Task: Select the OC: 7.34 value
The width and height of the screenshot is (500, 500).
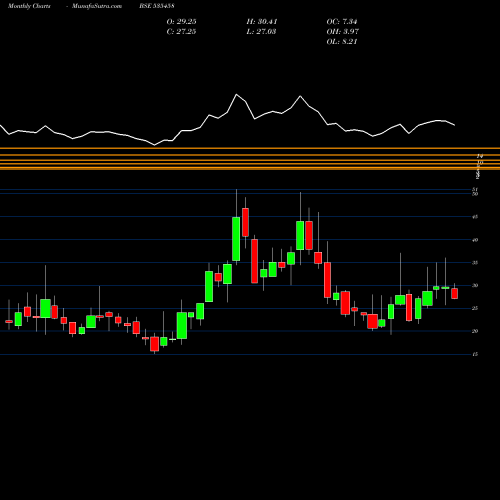Action: tap(342, 22)
